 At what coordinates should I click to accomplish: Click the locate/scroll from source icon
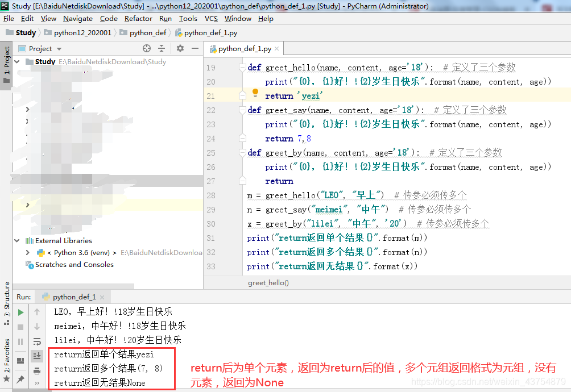click(x=147, y=48)
